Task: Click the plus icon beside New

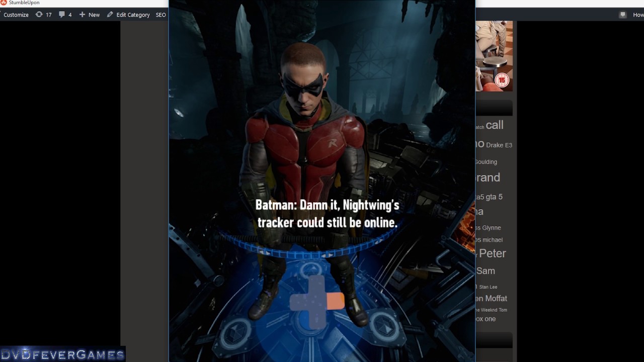Action: [x=82, y=15]
